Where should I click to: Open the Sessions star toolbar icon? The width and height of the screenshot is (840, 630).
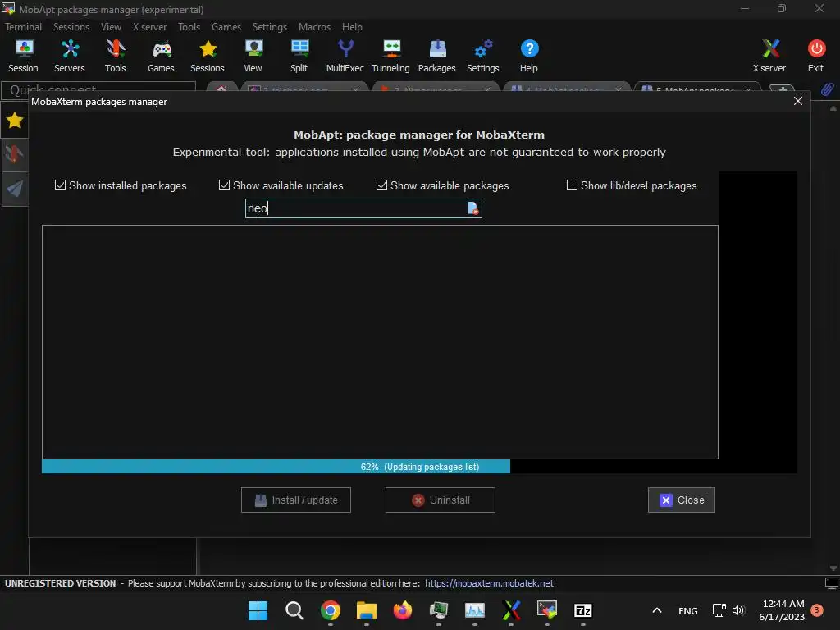[208, 56]
